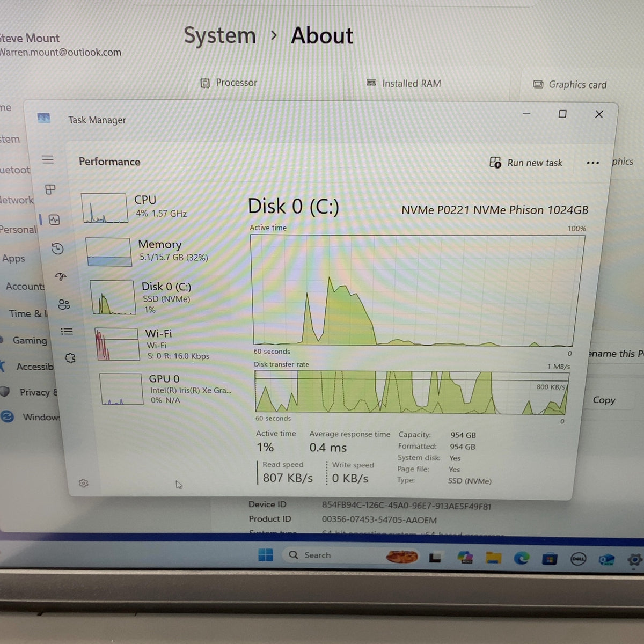Click the disk Active time graph

pyautogui.click(x=417, y=290)
